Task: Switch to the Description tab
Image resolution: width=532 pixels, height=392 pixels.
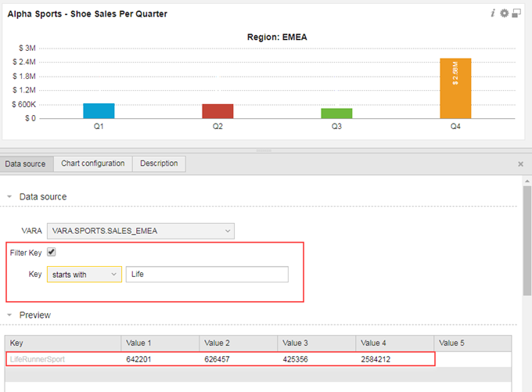Action: [159, 164]
